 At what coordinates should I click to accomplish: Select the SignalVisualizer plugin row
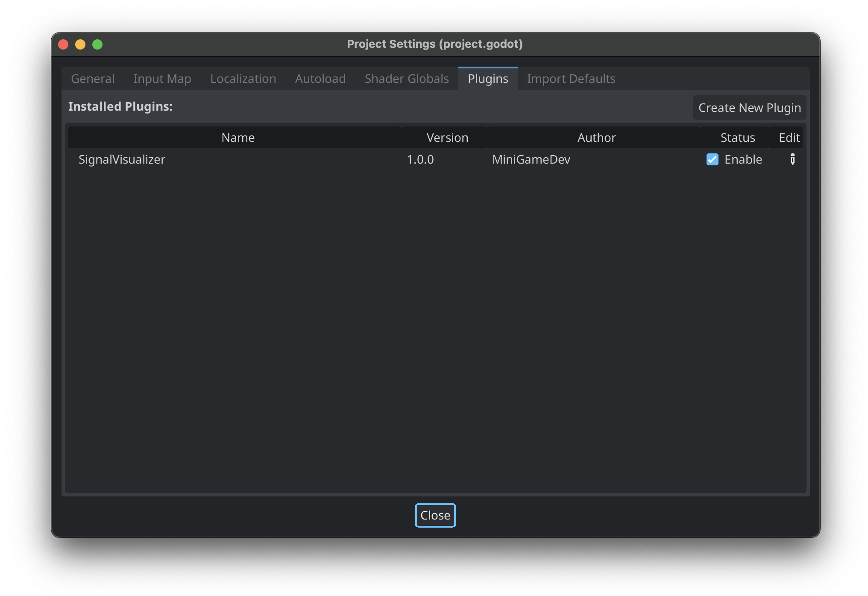pos(122,159)
